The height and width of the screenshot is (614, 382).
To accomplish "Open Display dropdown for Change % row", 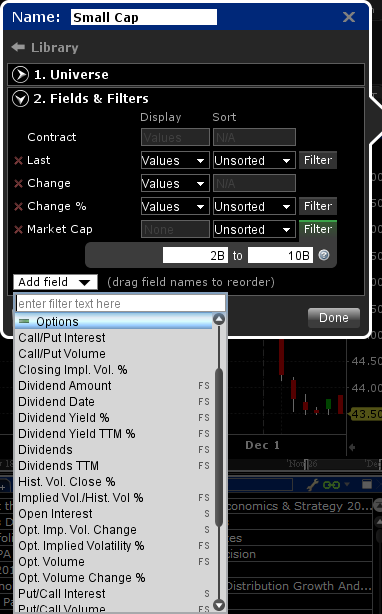I will [x=175, y=206].
